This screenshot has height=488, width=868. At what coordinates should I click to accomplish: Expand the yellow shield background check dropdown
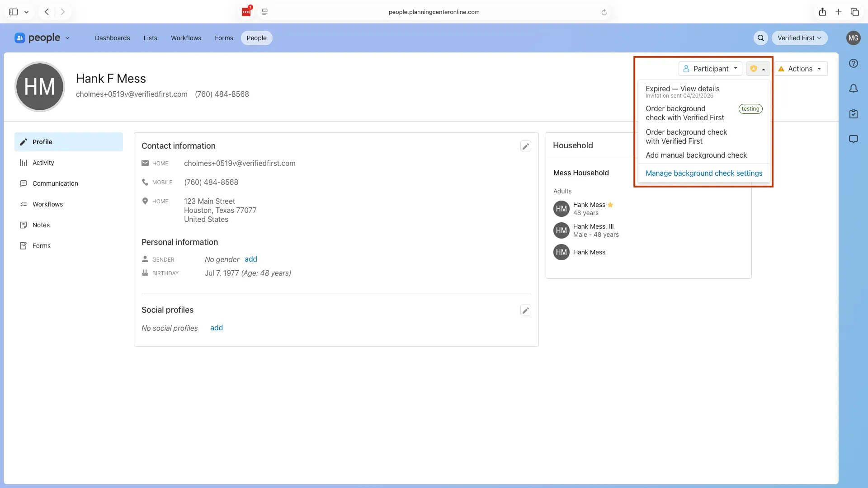click(x=757, y=69)
